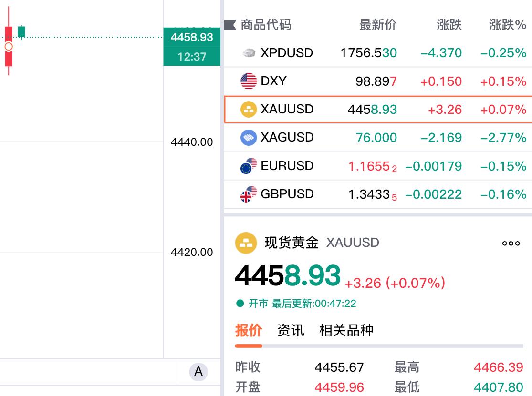Toggle the A indicator button below the chart

pos(199,372)
